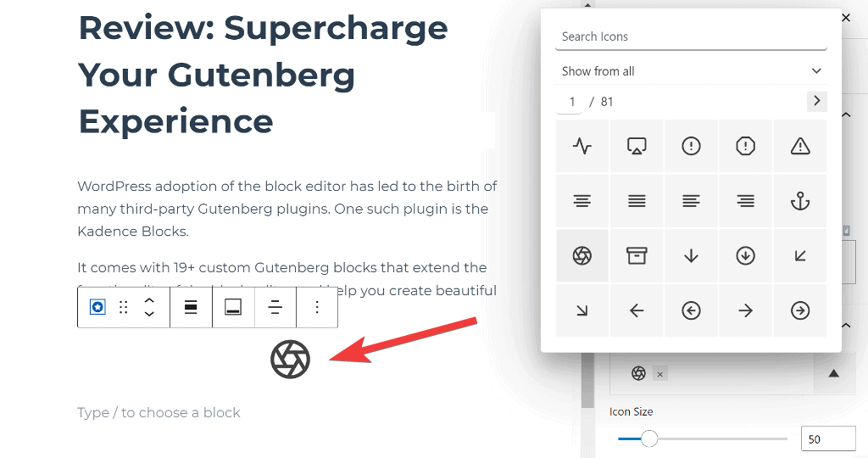This screenshot has width=868, height=458.
Task: Pick the alert octagon icon
Action: pos(745,147)
